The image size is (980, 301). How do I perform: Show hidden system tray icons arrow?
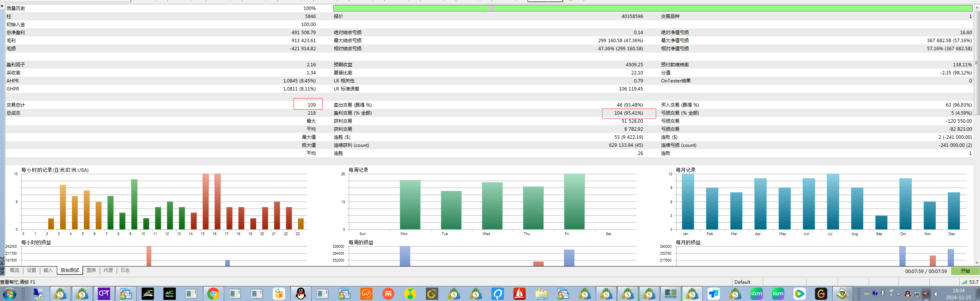click(898, 294)
